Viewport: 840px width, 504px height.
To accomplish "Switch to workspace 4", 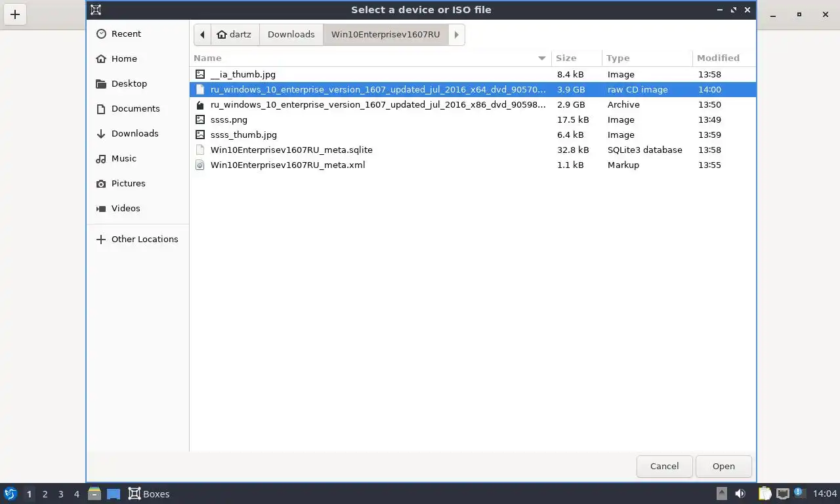I will click(76, 494).
